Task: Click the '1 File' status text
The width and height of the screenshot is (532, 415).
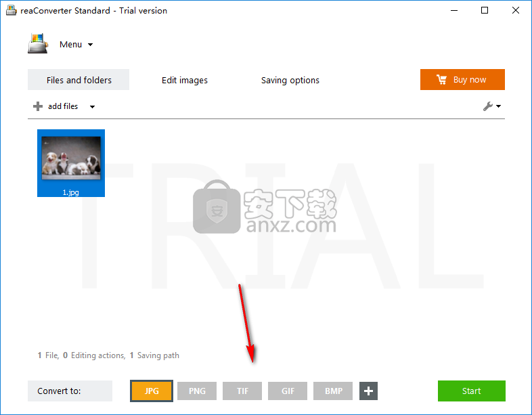Action: coord(48,355)
